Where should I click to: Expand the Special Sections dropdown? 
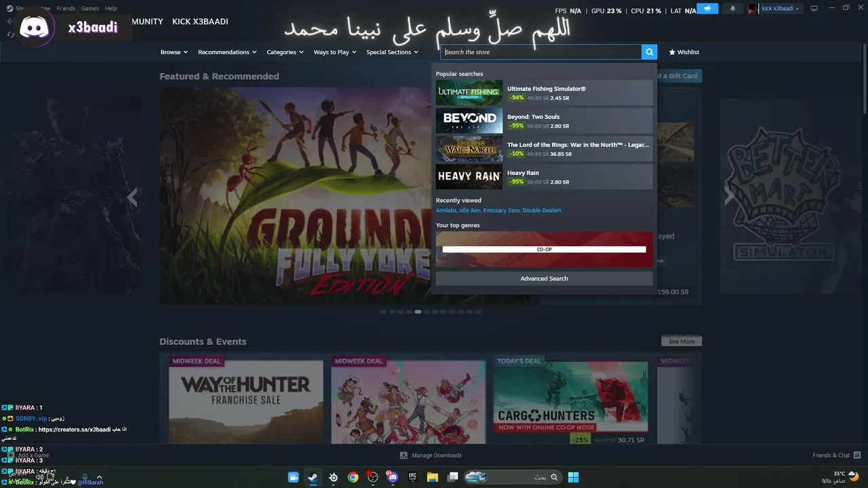tap(392, 52)
